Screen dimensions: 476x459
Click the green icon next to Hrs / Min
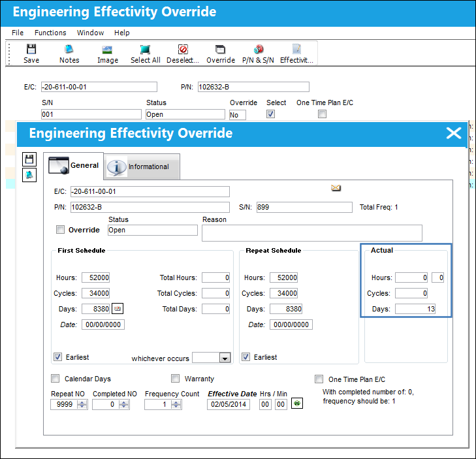[x=297, y=404]
